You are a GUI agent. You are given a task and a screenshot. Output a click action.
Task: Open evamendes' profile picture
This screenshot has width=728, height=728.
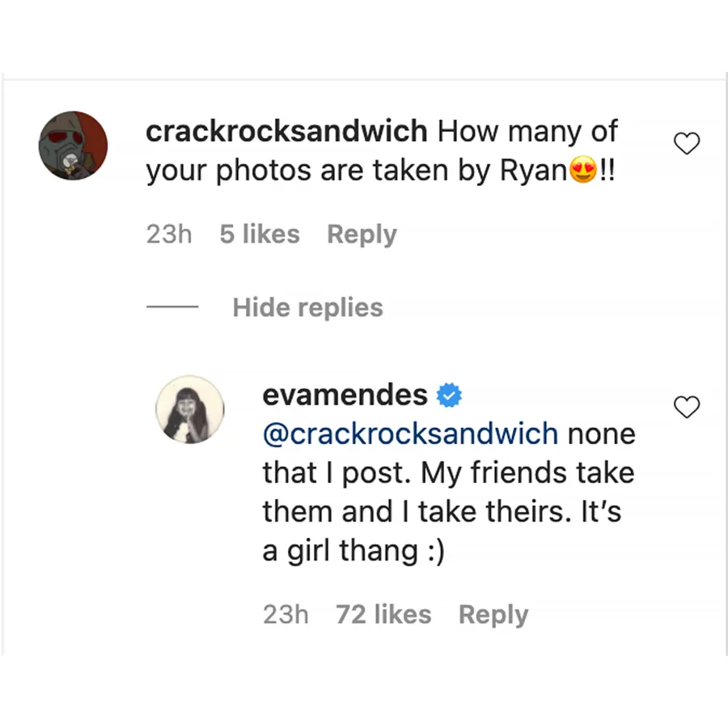point(189,409)
